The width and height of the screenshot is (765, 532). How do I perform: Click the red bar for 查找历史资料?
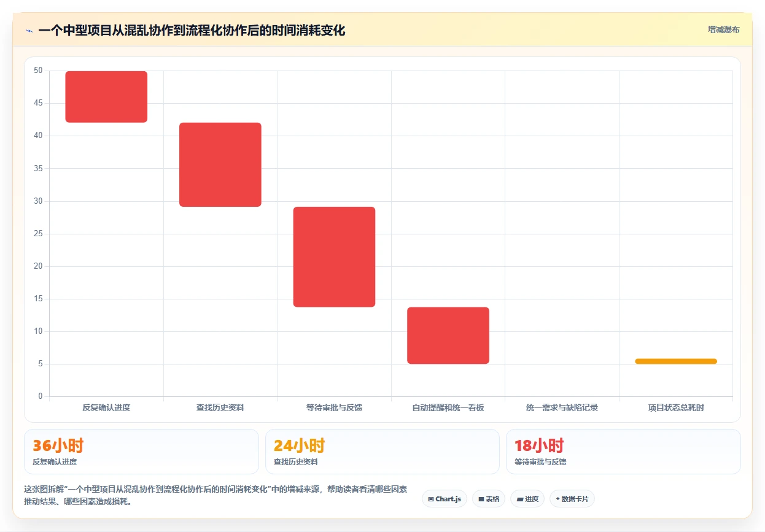click(x=220, y=164)
